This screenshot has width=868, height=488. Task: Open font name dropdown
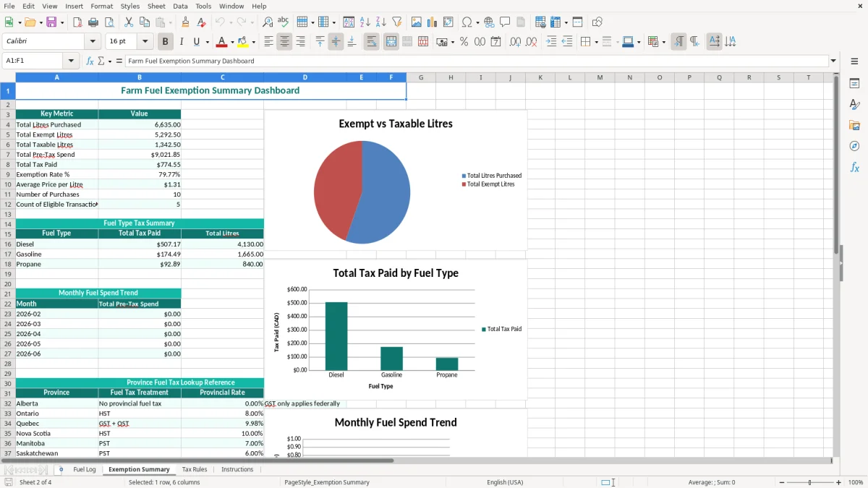click(93, 42)
